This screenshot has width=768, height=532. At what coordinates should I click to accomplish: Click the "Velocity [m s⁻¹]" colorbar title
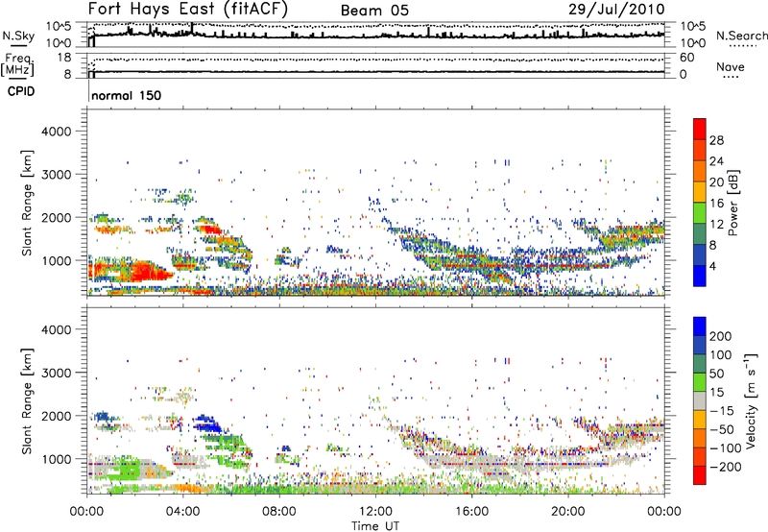(x=750, y=400)
